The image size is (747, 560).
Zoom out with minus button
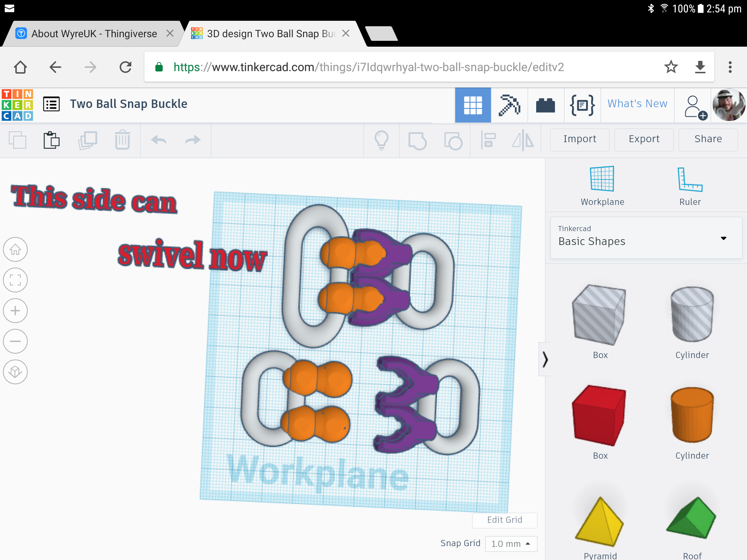click(15, 341)
